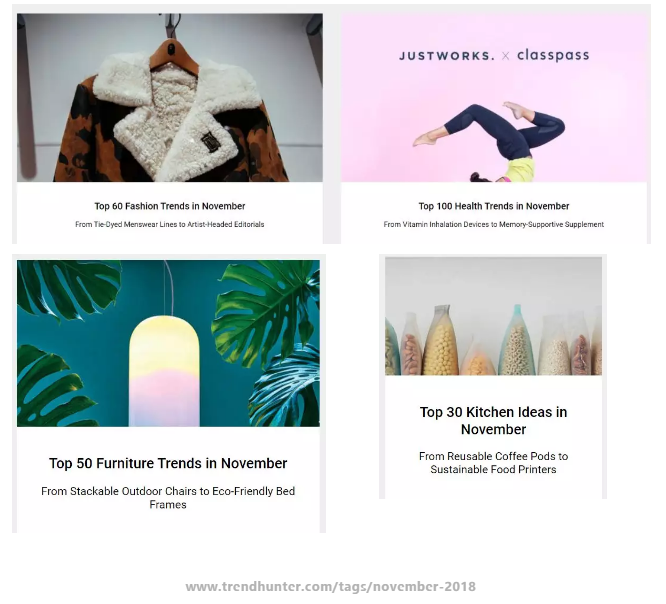Viewport: 666px width, 604px height.
Task: Click the badge on the jacket collar
Action: 210,141
